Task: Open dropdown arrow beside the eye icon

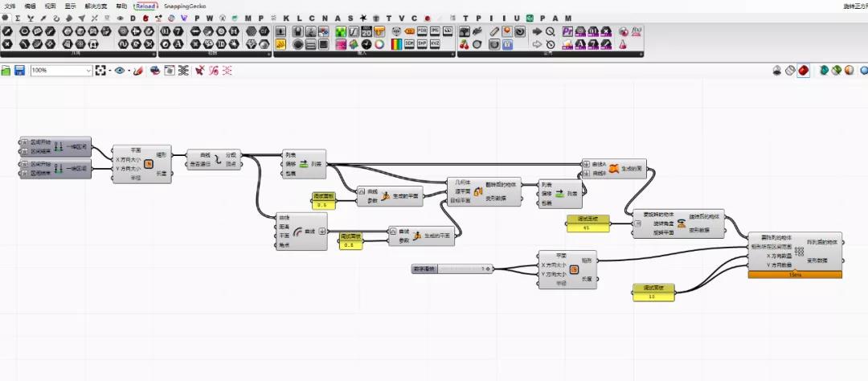Action: click(129, 71)
